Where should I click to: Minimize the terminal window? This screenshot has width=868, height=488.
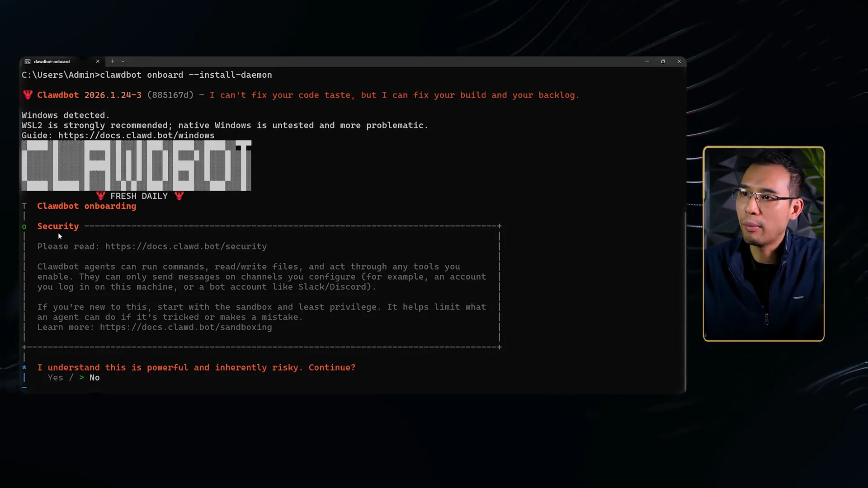point(647,61)
